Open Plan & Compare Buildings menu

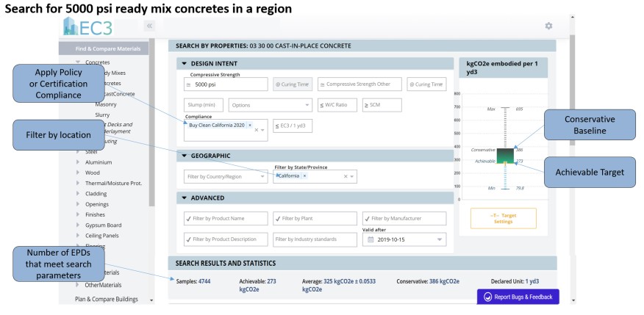(107, 299)
